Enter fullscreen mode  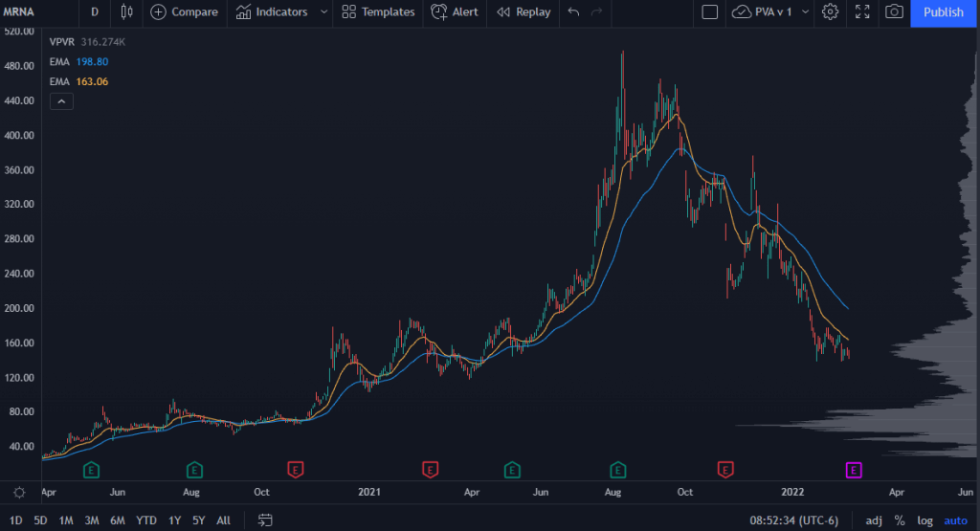(862, 11)
